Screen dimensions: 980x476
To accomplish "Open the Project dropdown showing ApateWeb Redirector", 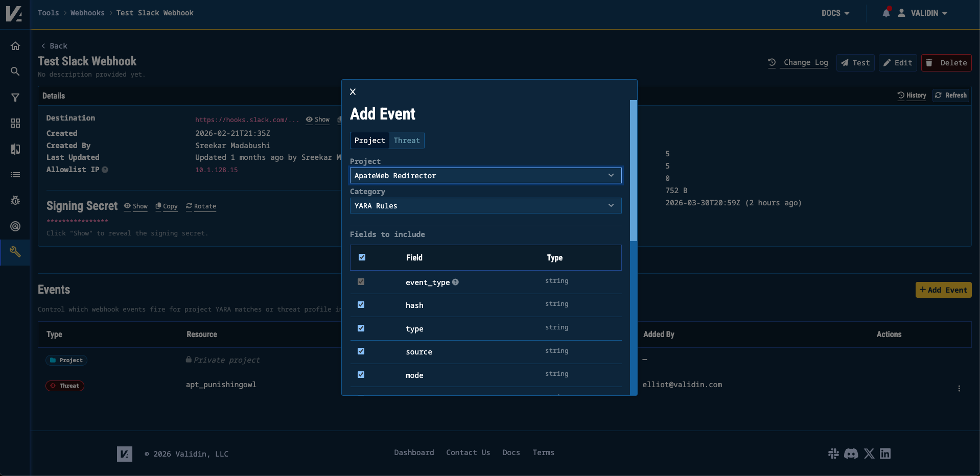I will click(x=485, y=175).
